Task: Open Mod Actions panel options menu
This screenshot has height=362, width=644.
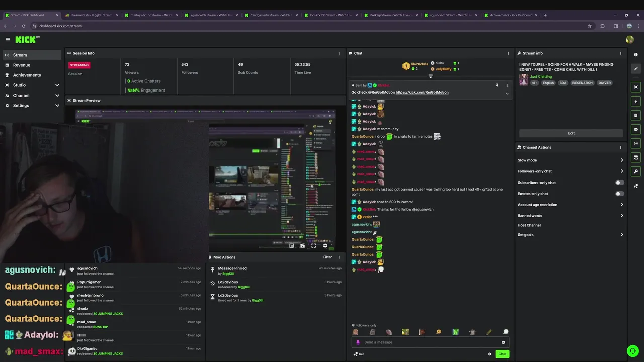Action: 339,257
